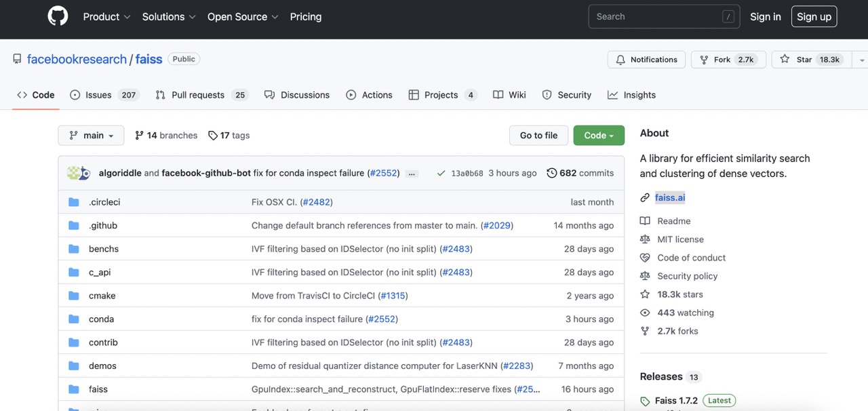
Task: Open the Solutions dropdown menu
Action: coord(169,17)
